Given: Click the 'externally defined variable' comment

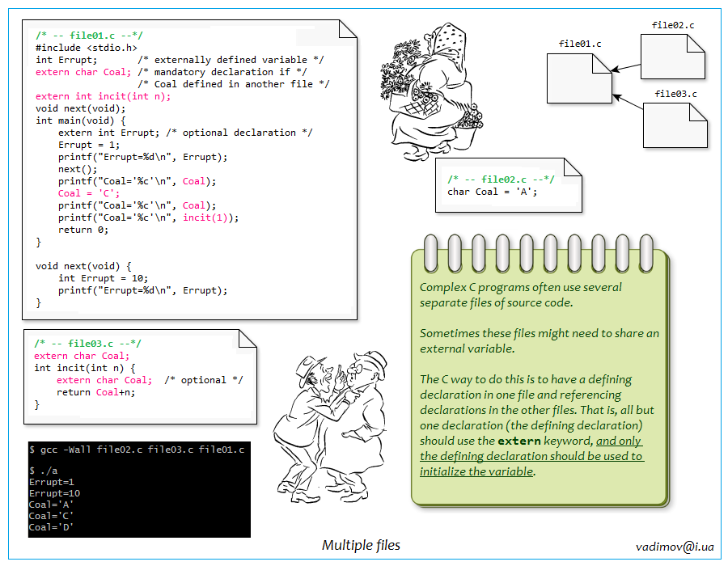Looking at the screenshot, I should (231, 60).
